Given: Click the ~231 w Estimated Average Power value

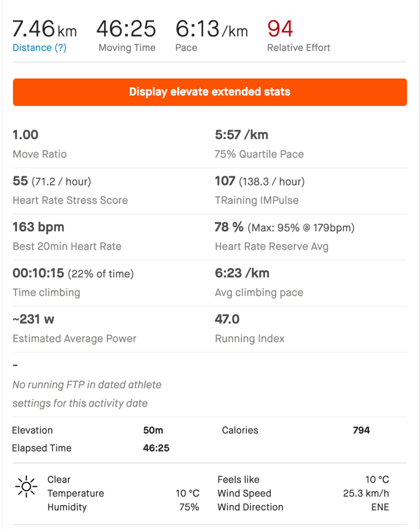Looking at the screenshot, I should [x=34, y=319].
